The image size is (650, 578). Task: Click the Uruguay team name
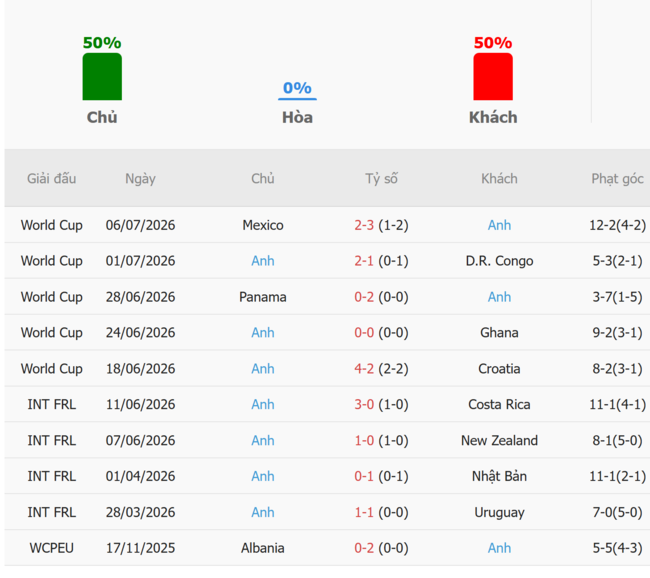point(499,512)
